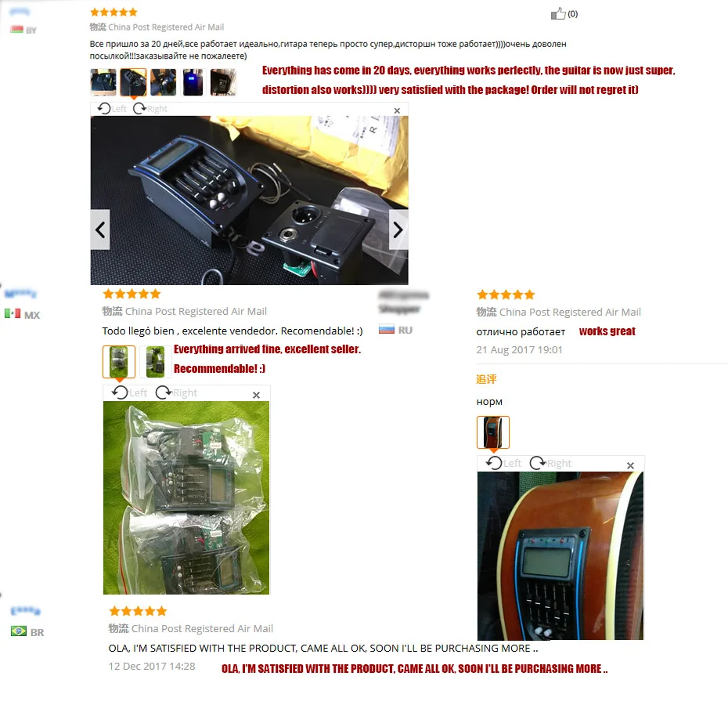Open third thumbnail in top review
The image size is (728, 705).
[x=164, y=82]
